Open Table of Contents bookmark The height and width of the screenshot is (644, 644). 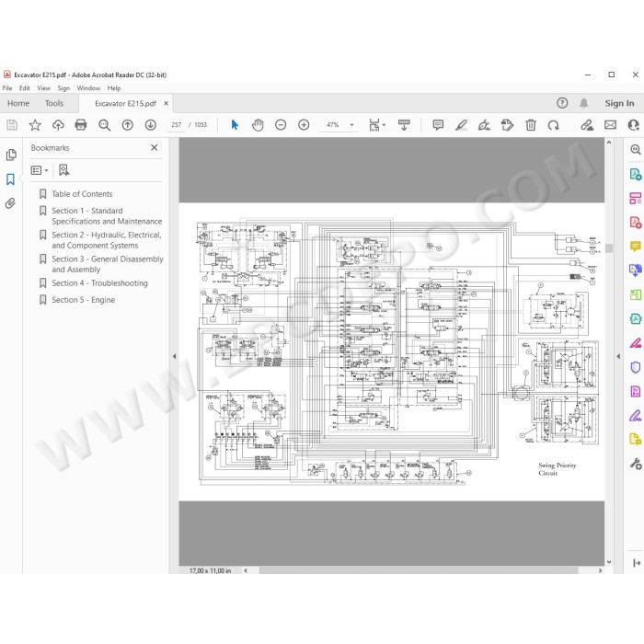82,194
